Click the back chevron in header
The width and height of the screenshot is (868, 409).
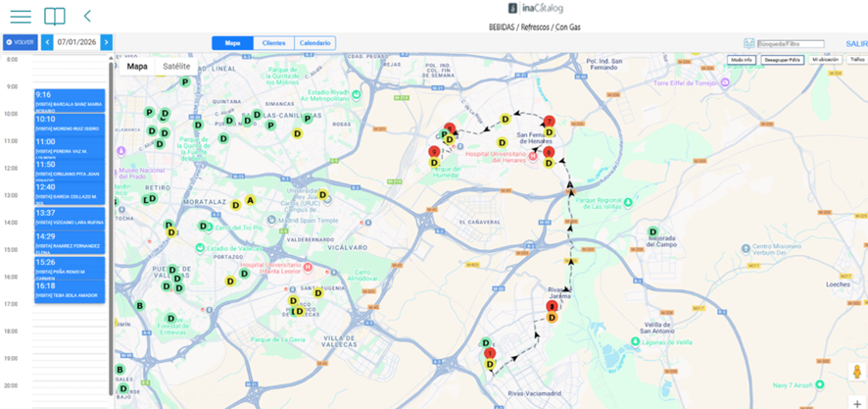tap(87, 16)
